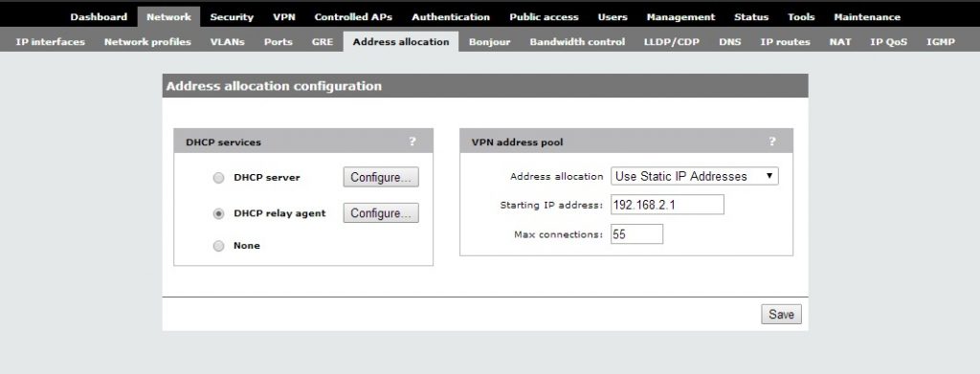Click the DHCP server label
The height and width of the screenshot is (374, 980).
(x=267, y=178)
